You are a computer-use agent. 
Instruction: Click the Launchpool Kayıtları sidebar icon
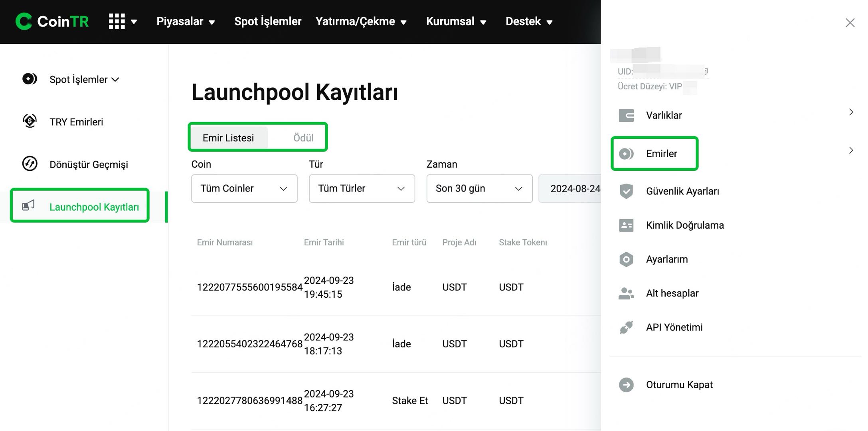pyautogui.click(x=28, y=206)
